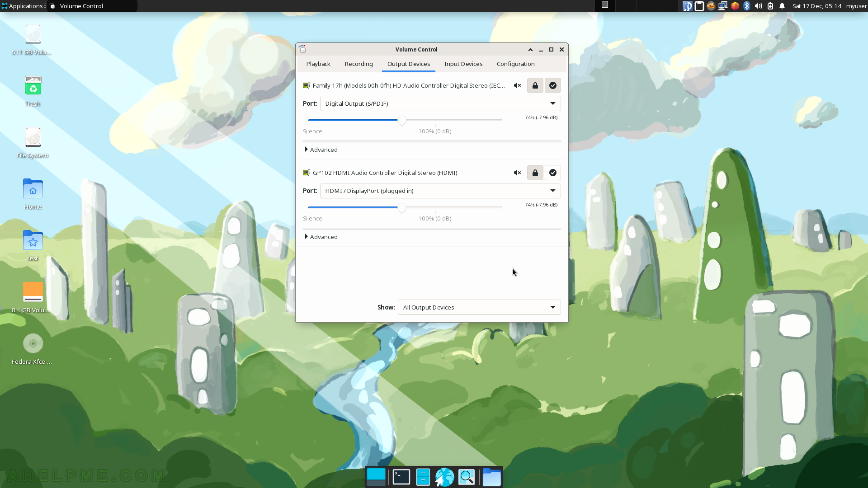Open the folder icon in the dock

[x=491, y=477]
